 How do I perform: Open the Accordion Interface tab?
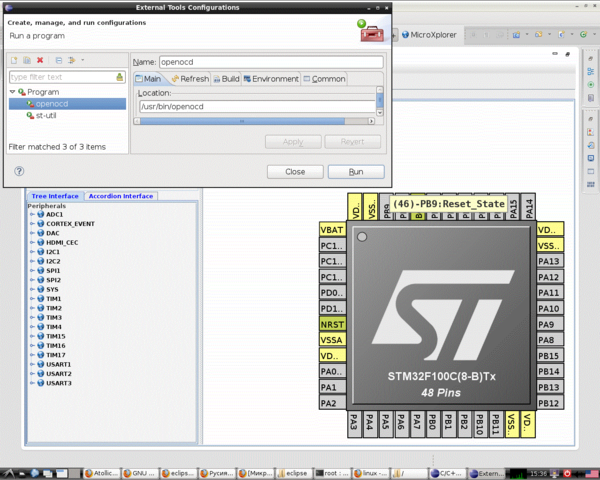[x=121, y=196]
